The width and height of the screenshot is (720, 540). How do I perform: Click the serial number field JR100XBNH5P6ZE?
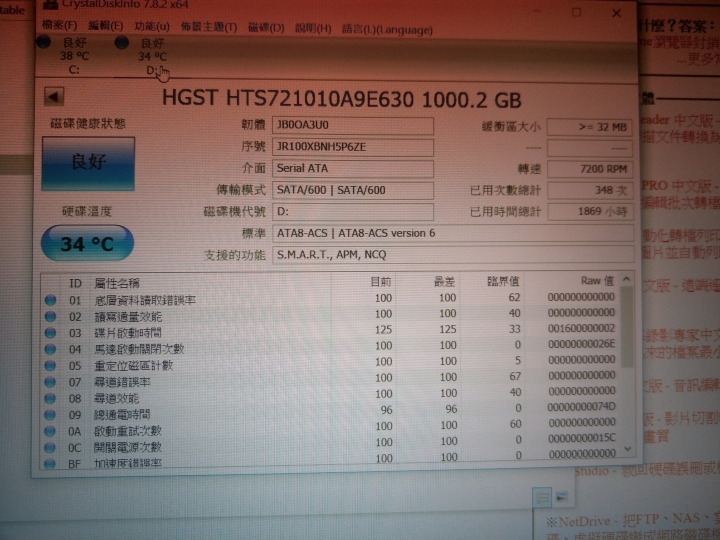(353, 147)
